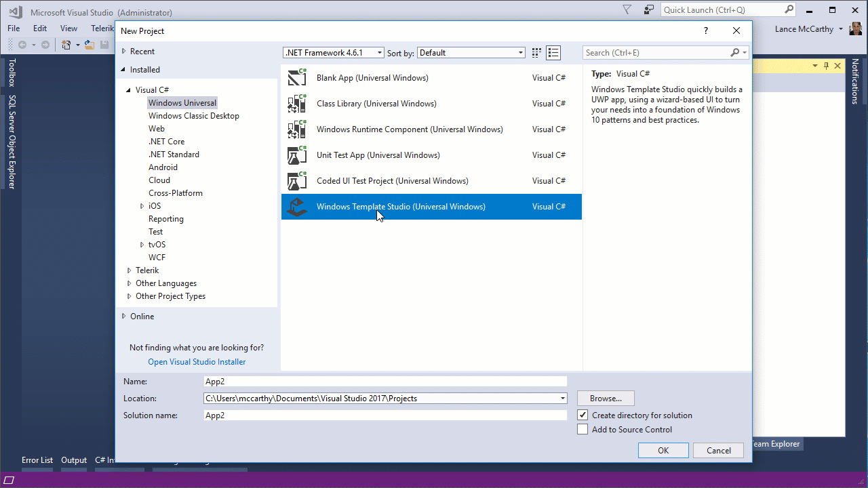Expand the Other Languages node

point(129,283)
